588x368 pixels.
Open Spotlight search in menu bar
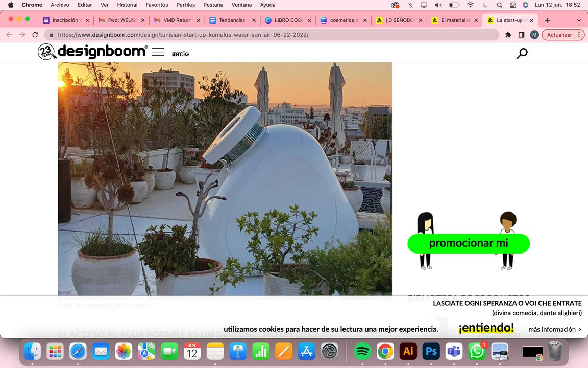tap(500, 5)
